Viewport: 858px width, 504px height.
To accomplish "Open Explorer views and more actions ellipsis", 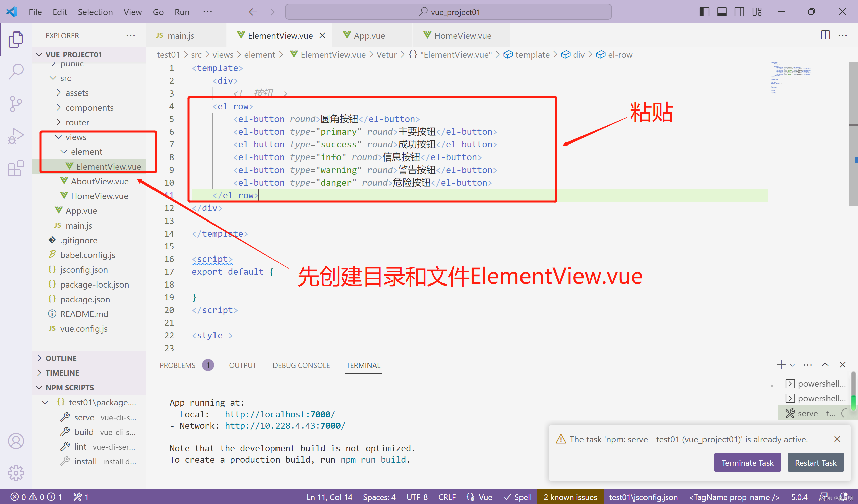I will (x=131, y=35).
